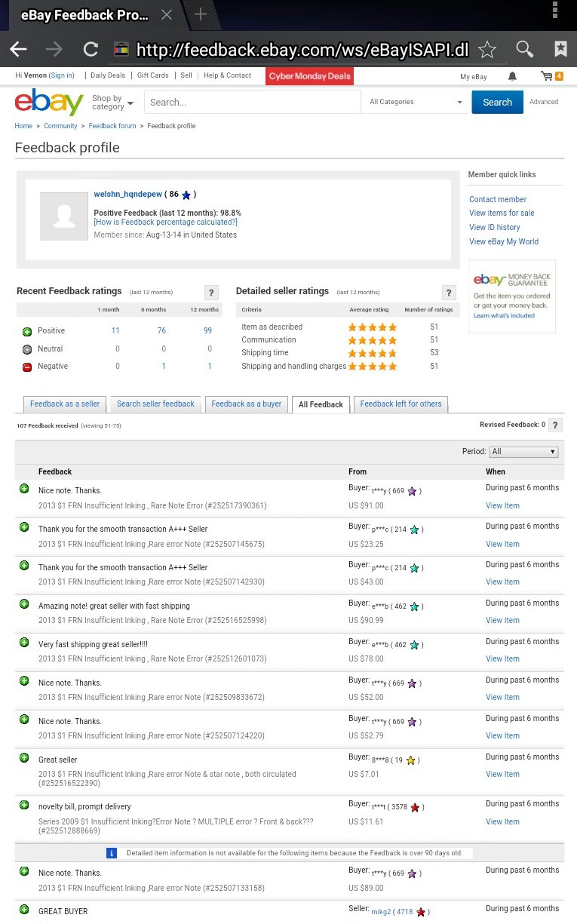Click View items for sale link

click(x=502, y=213)
